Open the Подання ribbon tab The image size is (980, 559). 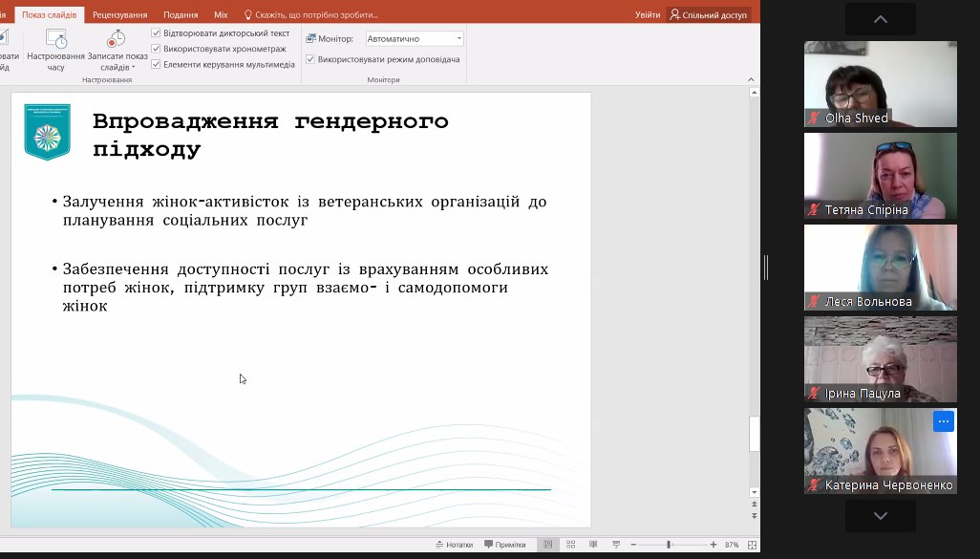181,15
